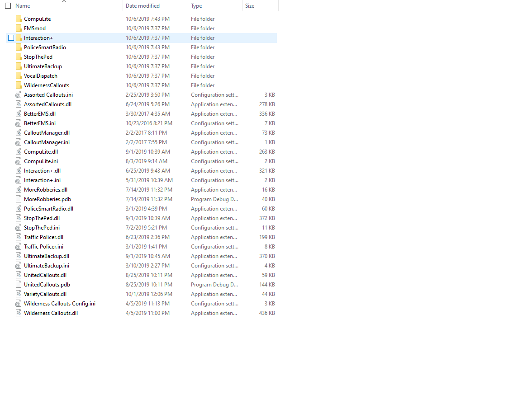532x399 pixels.
Task: Click the PoliceSmartRadio folder icon
Action: pyautogui.click(x=19, y=47)
